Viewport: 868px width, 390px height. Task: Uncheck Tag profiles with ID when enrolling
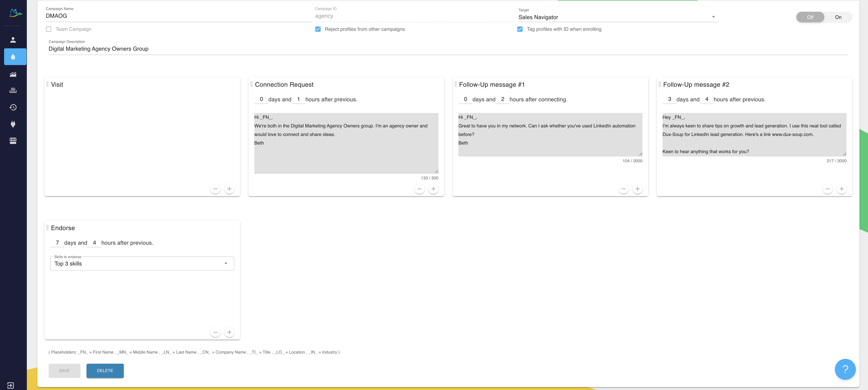(x=520, y=29)
